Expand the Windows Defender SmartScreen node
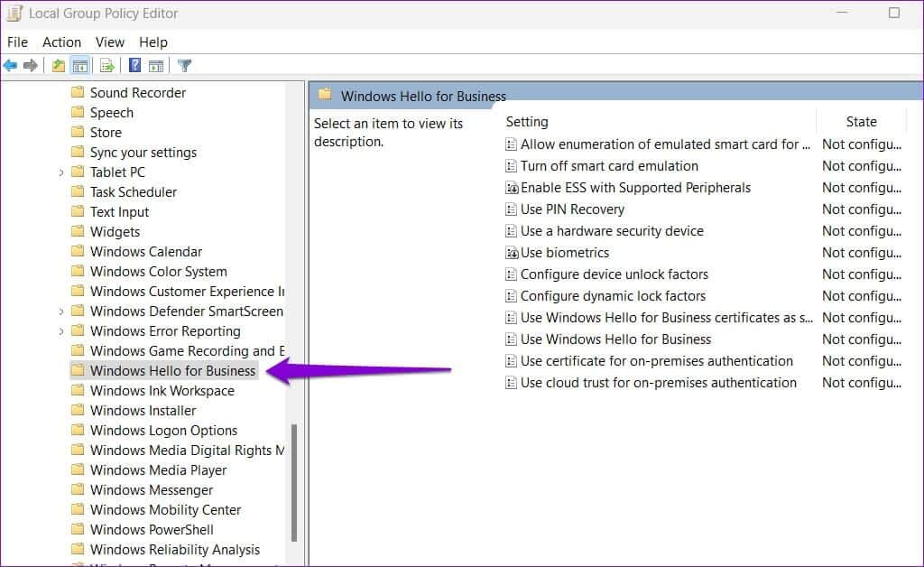The image size is (924, 567). (61, 311)
